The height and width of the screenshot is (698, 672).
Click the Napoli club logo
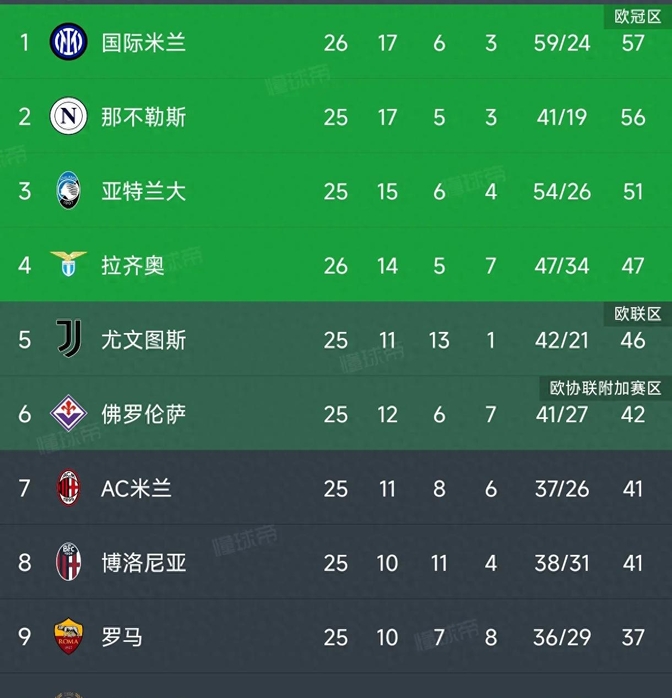[68, 117]
